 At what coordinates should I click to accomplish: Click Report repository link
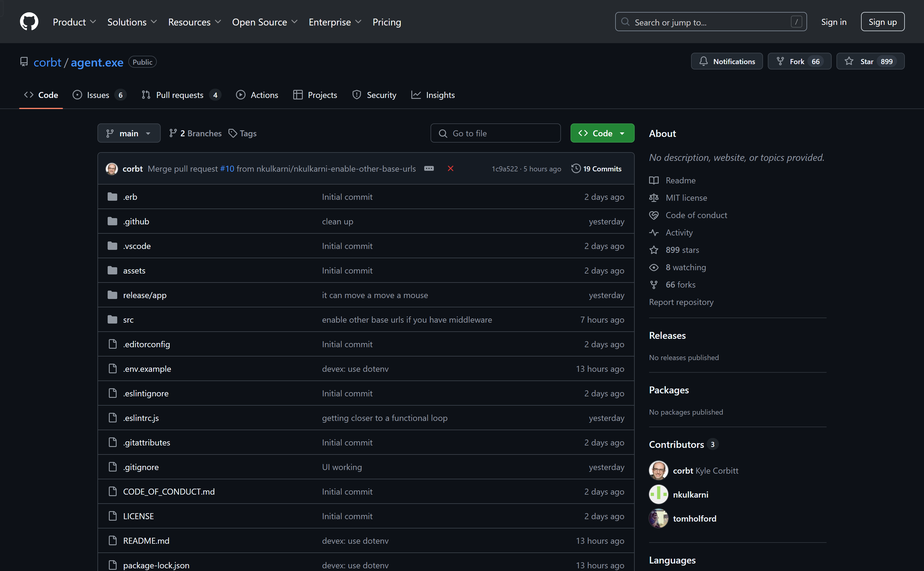coord(681,302)
